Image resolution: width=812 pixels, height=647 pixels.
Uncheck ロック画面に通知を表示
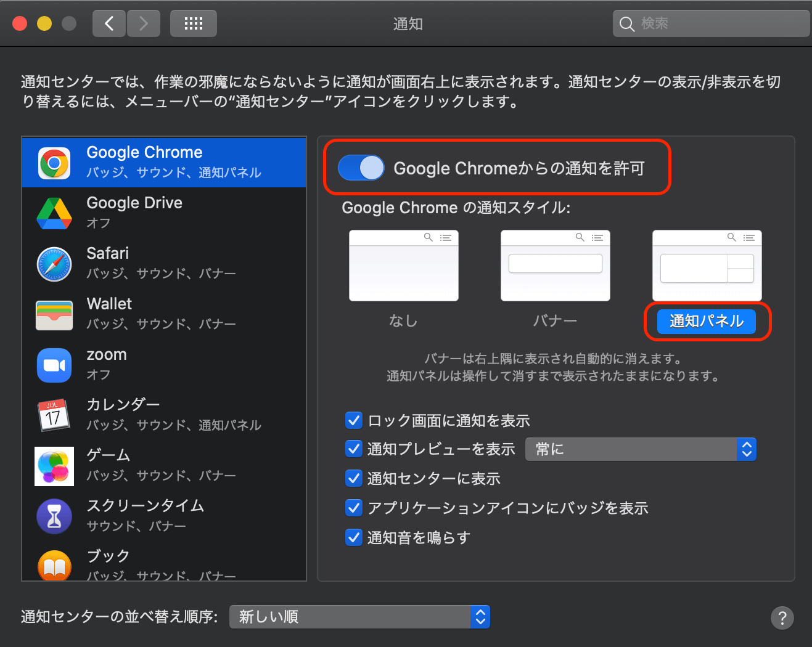[x=354, y=420]
